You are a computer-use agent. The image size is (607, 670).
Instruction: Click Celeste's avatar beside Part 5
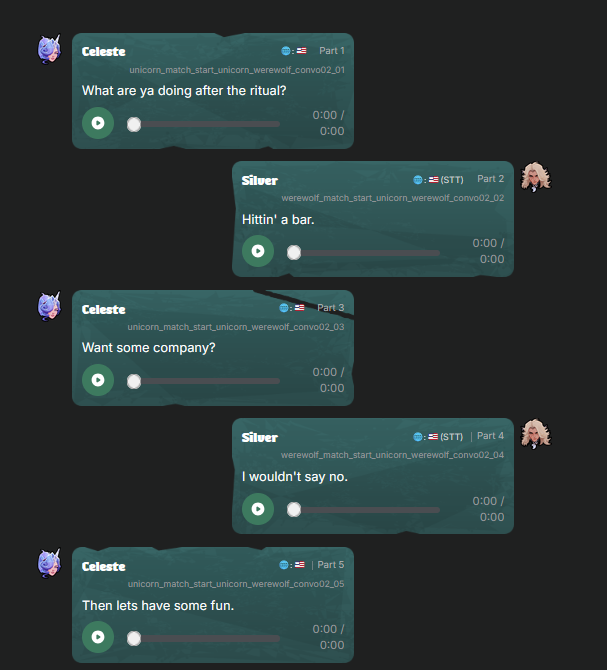50,563
